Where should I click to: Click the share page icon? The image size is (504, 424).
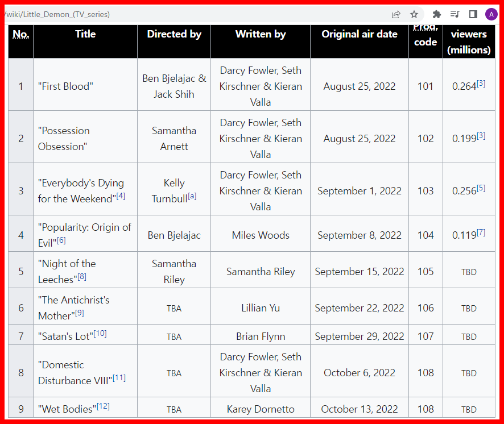pyautogui.click(x=396, y=14)
